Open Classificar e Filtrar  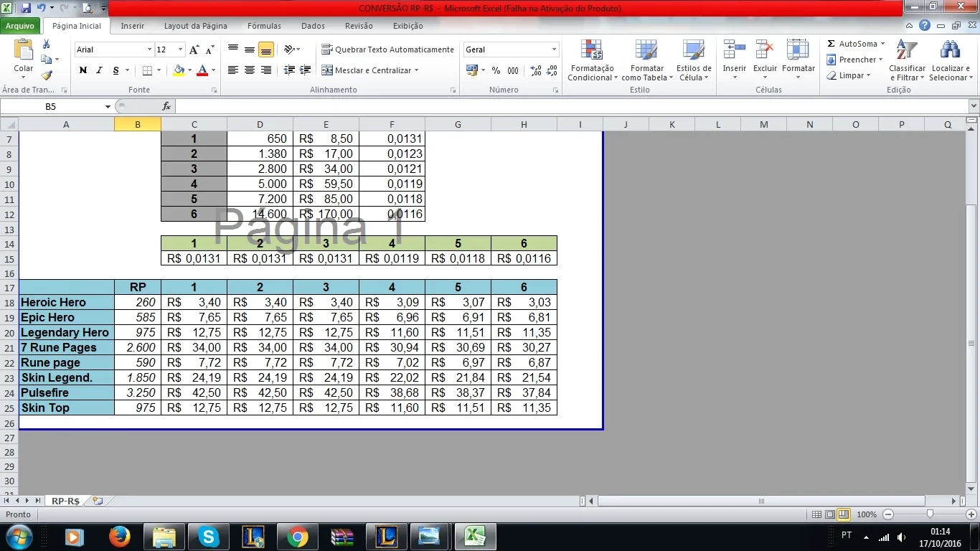point(907,60)
